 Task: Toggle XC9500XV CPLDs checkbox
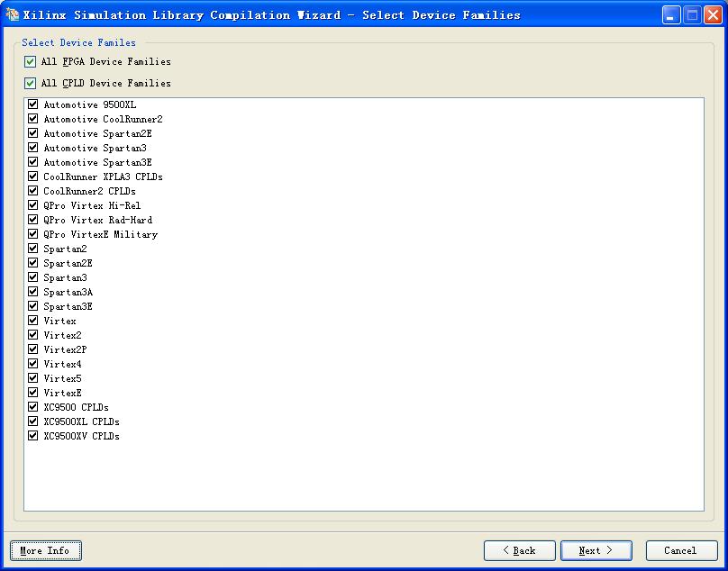33,435
